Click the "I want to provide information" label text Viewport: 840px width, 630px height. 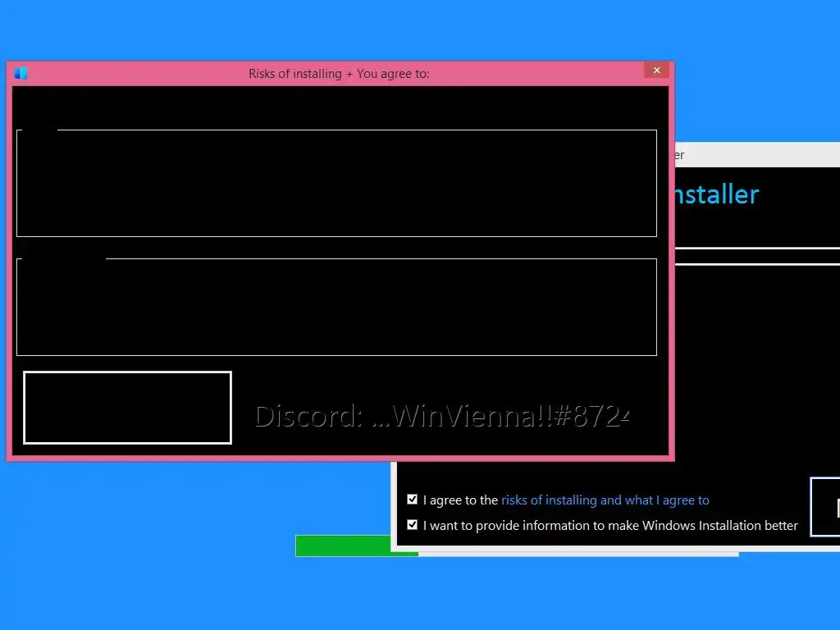[610, 526]
